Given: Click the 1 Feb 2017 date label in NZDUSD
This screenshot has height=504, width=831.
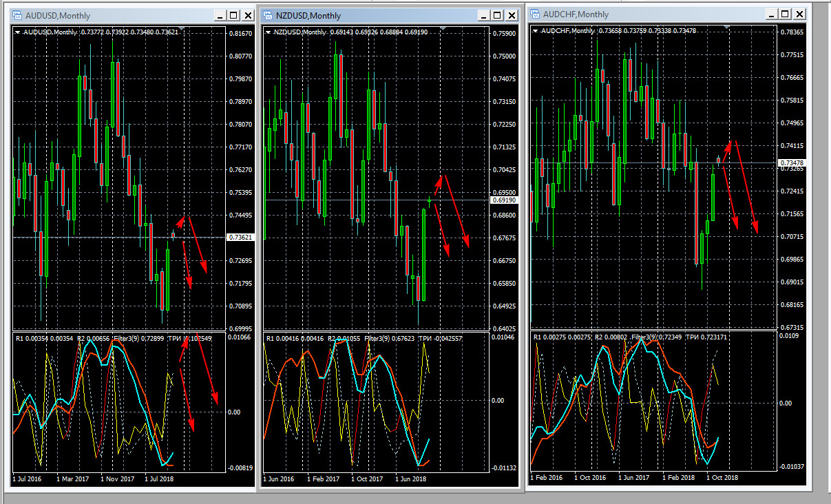Looking at the screenshot, I should (x=324, y=479).
